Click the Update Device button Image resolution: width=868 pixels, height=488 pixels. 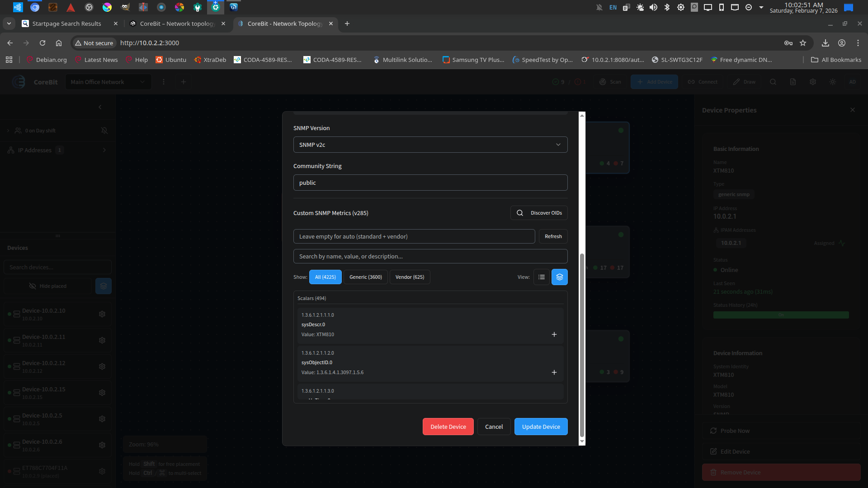point(541,427)
